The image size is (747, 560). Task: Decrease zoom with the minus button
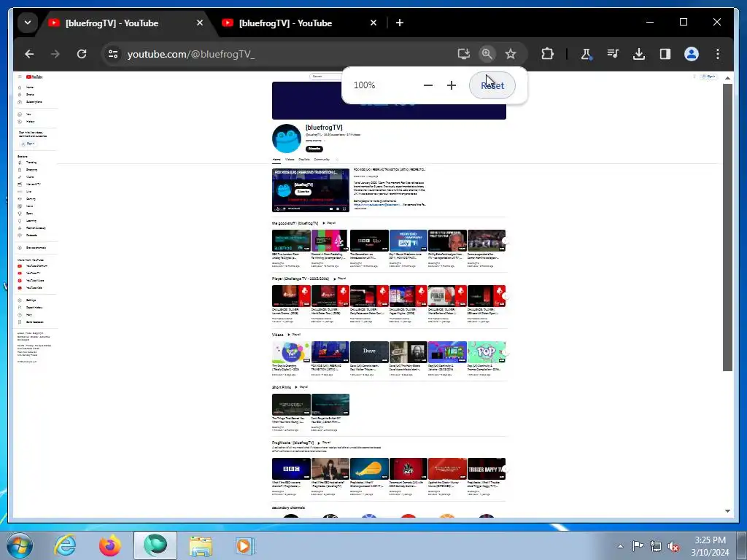coord(427,85)
